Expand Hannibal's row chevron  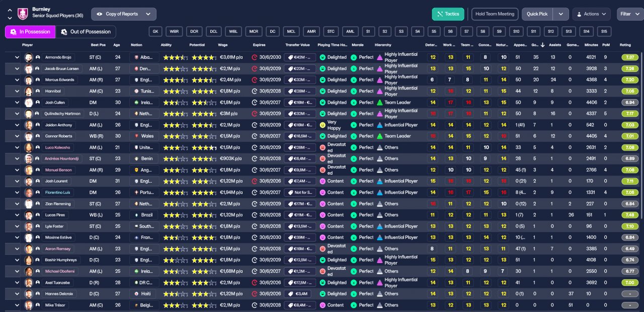(x=17, y=91)
